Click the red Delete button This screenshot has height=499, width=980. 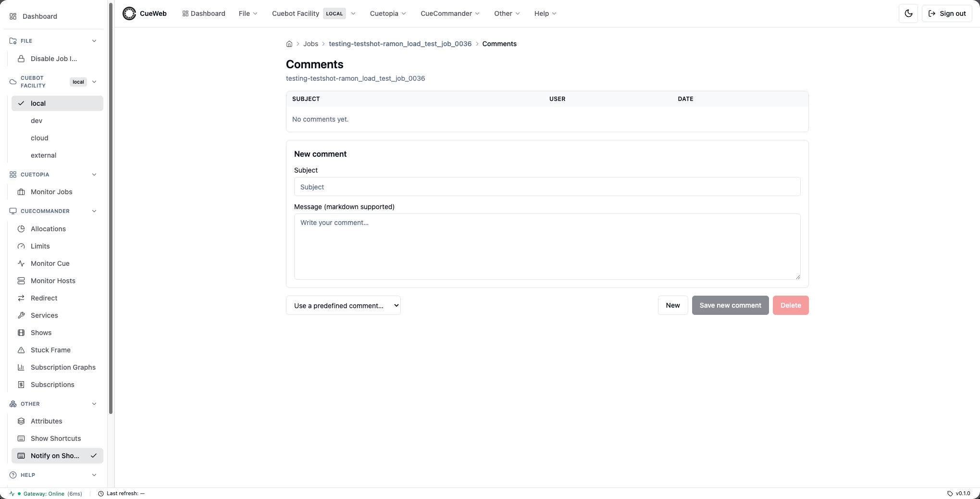pyautogui.click(x=791, y=305)
